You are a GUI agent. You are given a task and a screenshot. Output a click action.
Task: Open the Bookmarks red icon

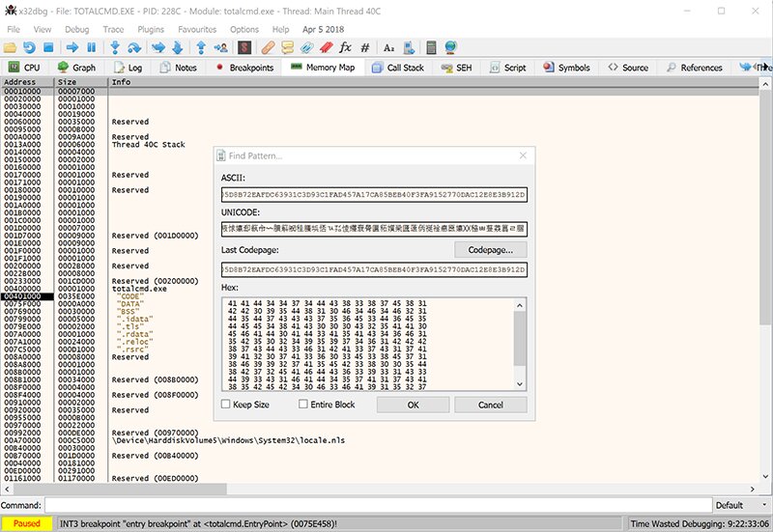[x=326, y=47]
